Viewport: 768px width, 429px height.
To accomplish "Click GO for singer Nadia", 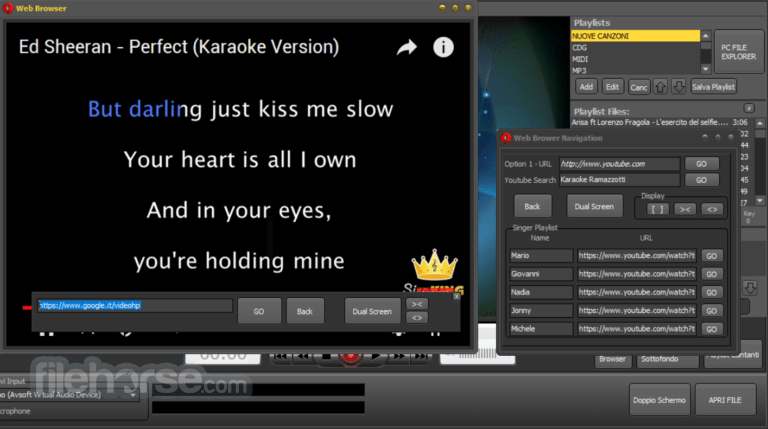I will [711, 292].
